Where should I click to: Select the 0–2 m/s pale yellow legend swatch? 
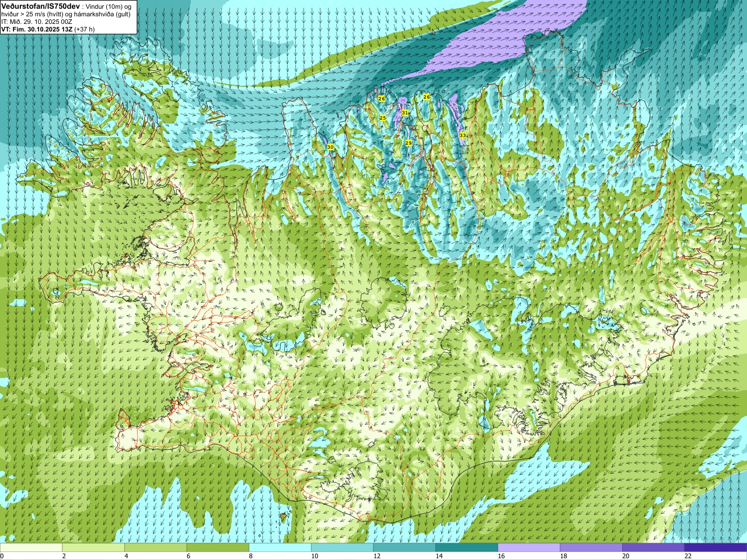point(31,548)
